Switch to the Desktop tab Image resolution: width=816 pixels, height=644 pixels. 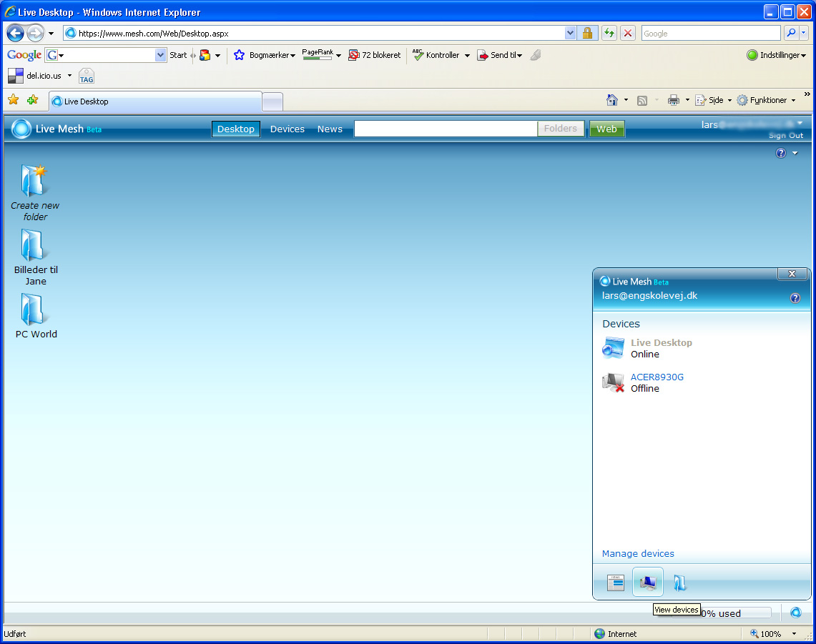[x=236, y=129]
